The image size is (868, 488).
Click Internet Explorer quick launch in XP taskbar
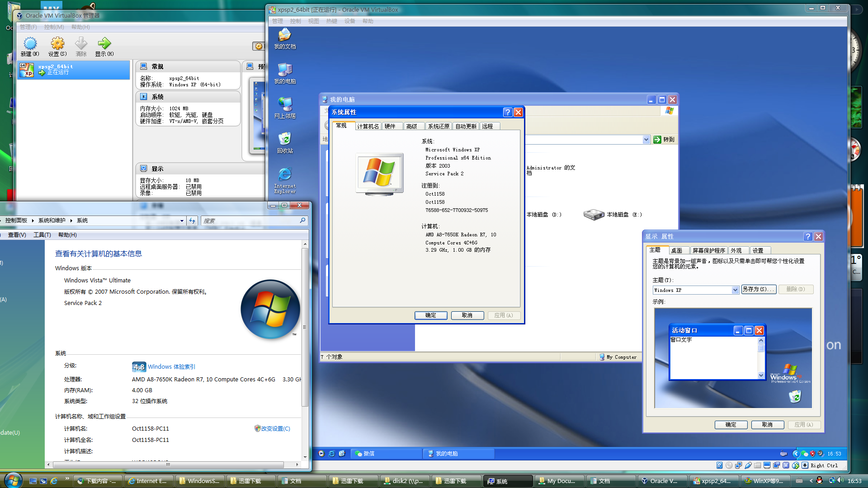point(331,454)
